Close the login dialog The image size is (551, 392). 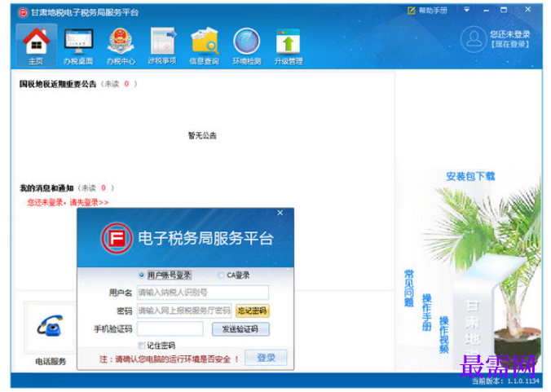point(280,213)
